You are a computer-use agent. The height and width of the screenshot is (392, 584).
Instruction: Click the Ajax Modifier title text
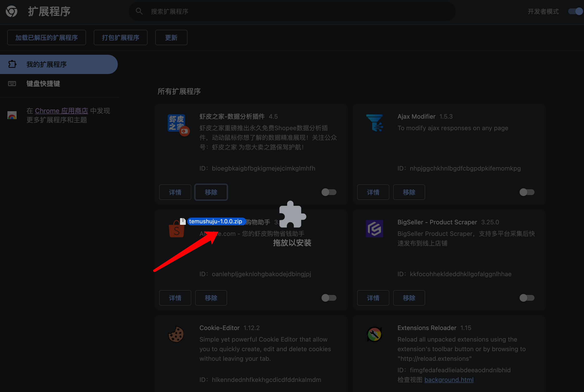click(x=416, y=116)
